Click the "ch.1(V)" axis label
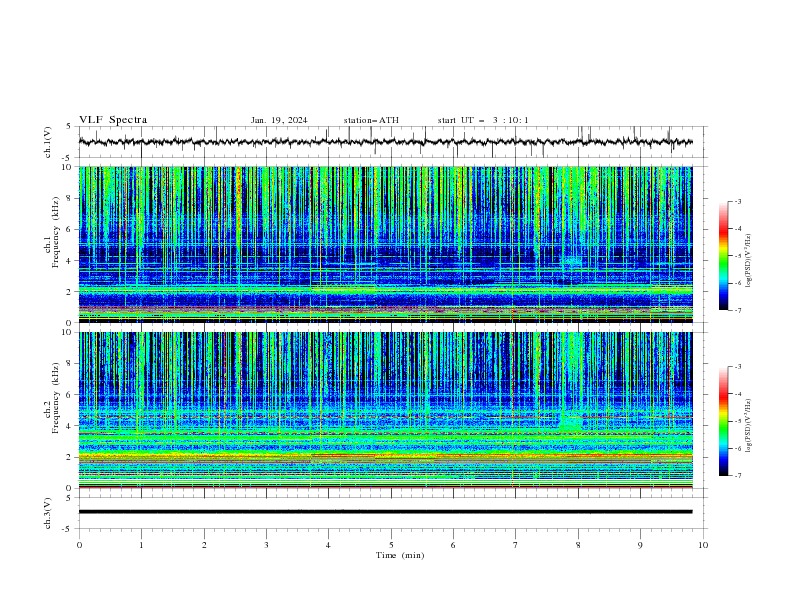Image resolution: width=792 pixels, height=612 pixels. tap(48, 142)
